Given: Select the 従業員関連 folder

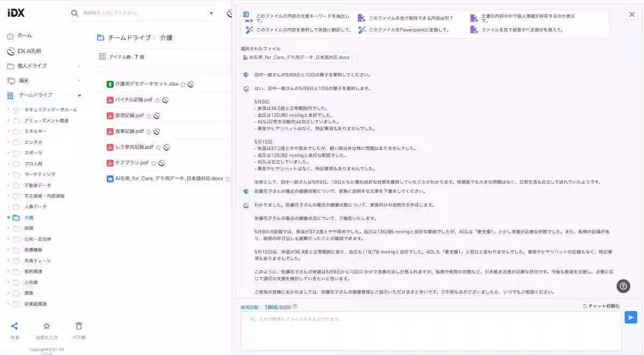Looking at the screenshot, I should (x=35, y=304).
